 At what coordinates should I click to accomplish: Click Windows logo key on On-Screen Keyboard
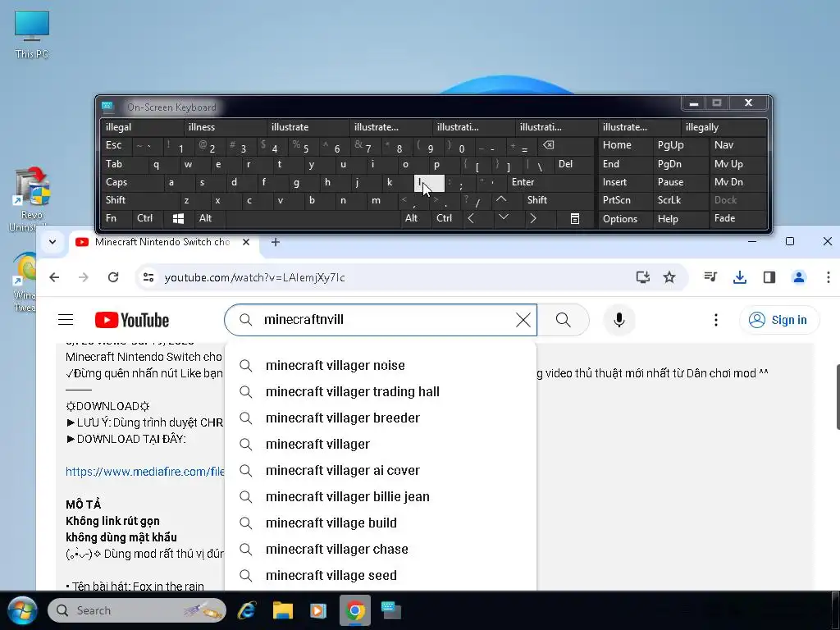(x=178, y=218)
